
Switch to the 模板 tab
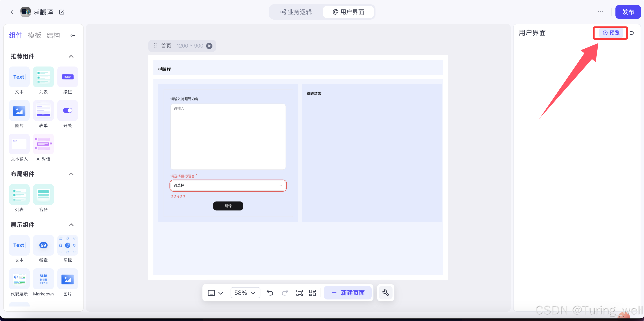[34, 36]
